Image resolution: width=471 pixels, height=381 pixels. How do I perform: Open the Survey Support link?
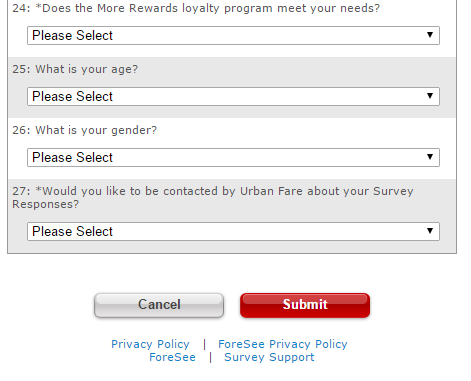pyautogui.click(x=269, y=357)
